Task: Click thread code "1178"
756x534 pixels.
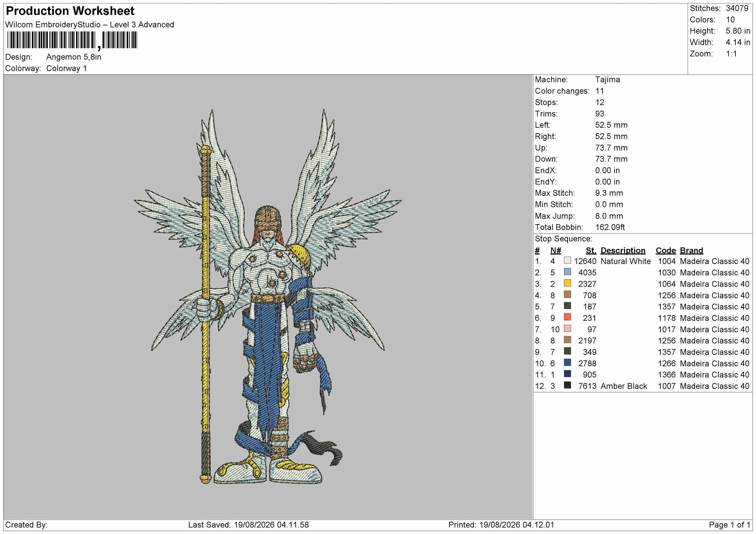Action: pos(667,318)
